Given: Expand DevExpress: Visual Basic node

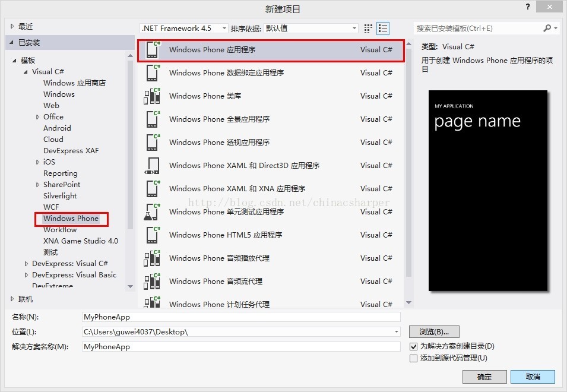Looking at the screenshot, I should (x=26, y=275).
